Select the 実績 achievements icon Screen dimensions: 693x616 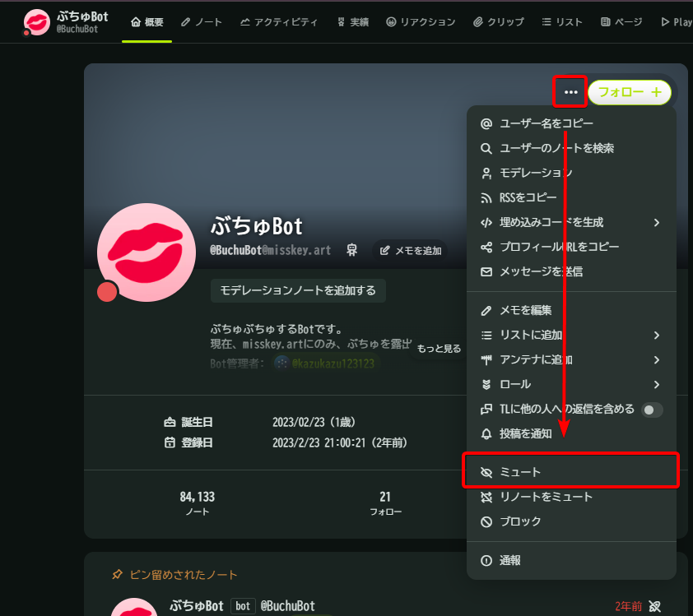(341, 21)
